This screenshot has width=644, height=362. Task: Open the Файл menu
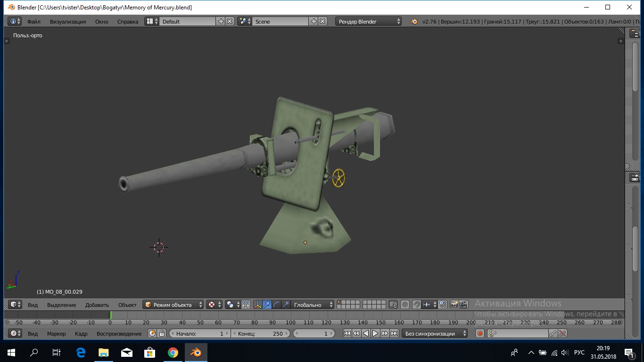point(33,21)
